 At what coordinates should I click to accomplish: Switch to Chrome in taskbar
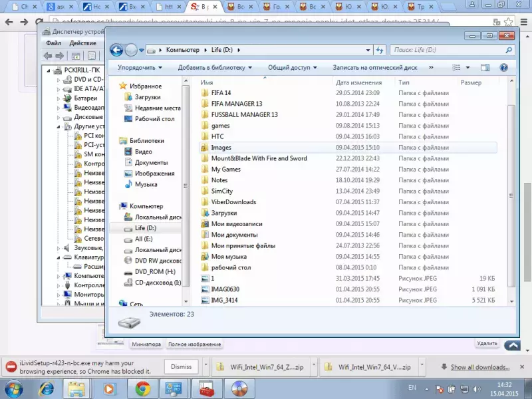coord(142,389)
